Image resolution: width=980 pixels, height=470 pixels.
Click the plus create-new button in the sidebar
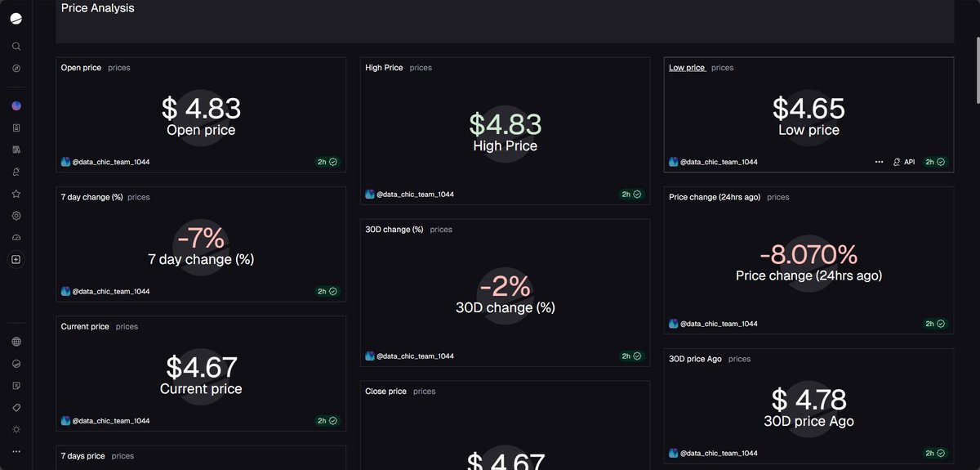[16, 259]
